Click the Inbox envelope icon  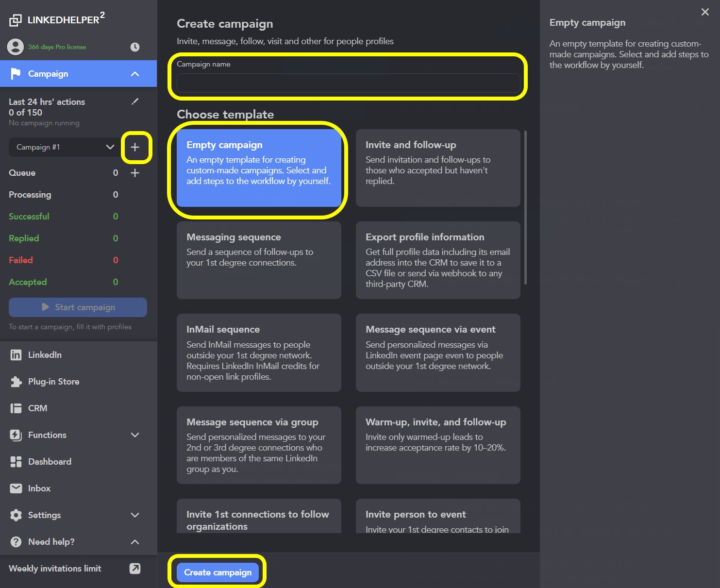click(16, 488)
